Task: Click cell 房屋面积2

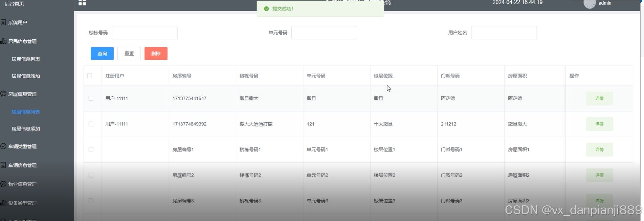Action: pos(519,175)
